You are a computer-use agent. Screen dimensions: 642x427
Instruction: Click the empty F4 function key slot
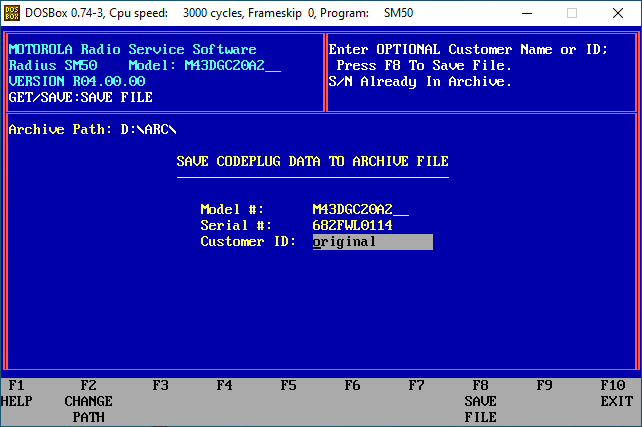(224, 385)
